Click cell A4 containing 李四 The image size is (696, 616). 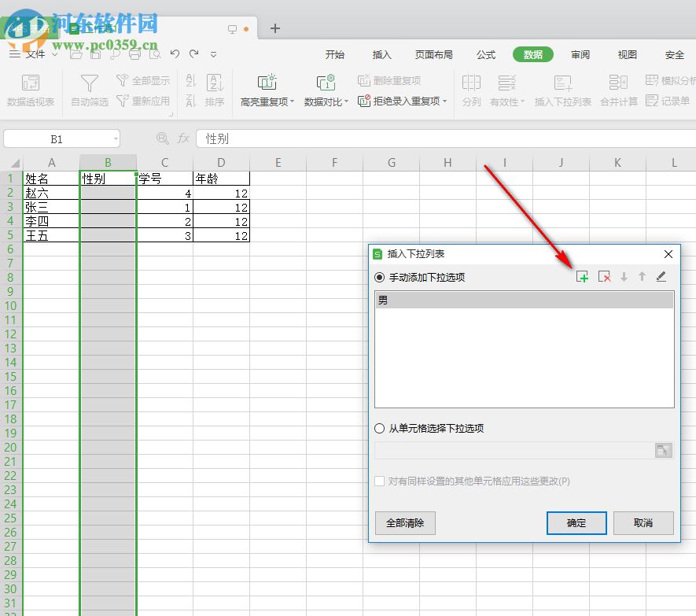pyautogui.click(x=51, y=221)
